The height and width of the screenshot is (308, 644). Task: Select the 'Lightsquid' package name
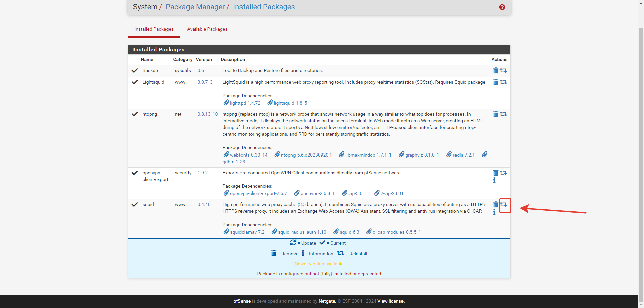pyautogui.click(x=153, y=82)
